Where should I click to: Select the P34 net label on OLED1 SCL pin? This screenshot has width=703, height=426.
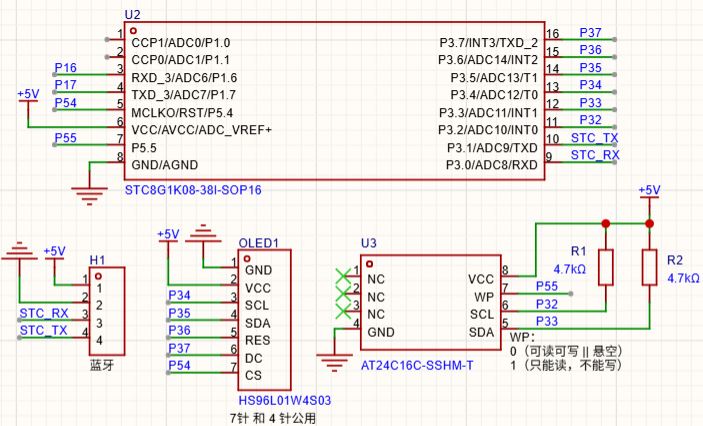[x=178, y=295]
